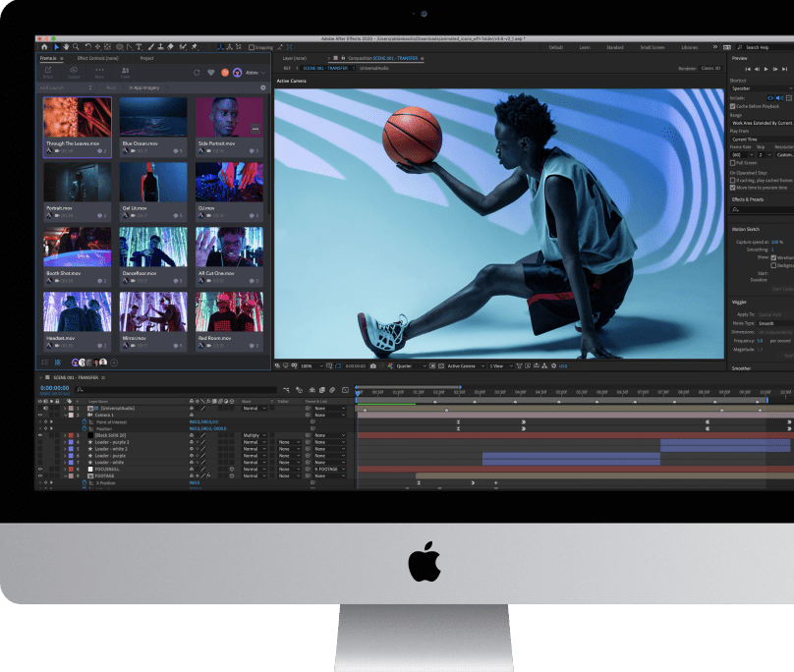This screenshot has height=672, width=794.
Task: Select the Default workspace
Action: pyautogui.click(x=556, y=47)
